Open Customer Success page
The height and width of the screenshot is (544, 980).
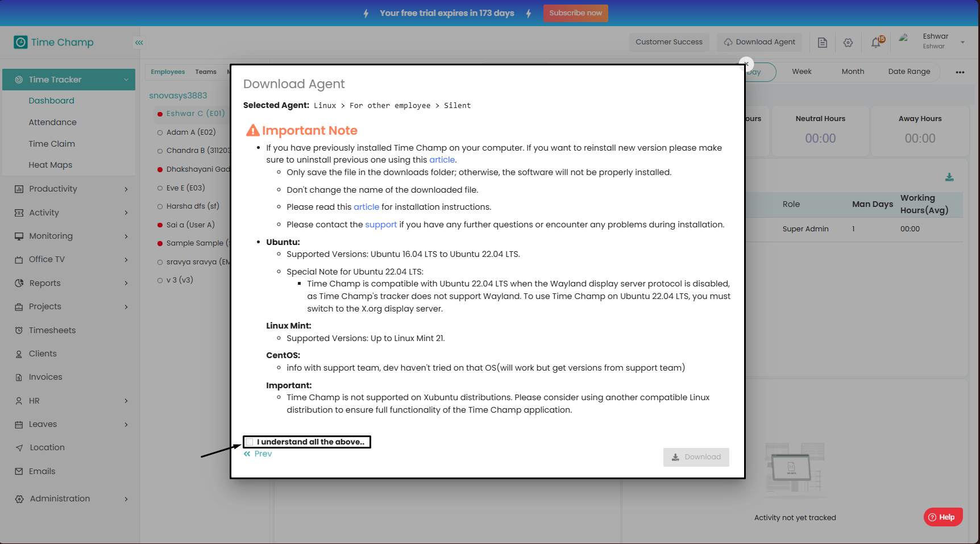click(669, 42)
